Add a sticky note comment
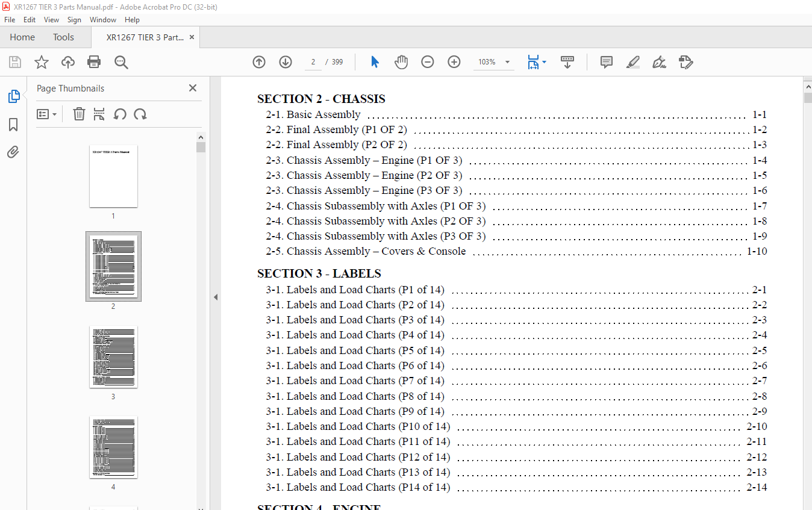This screenshot has height=510, width=812. (x=607, y=62)
